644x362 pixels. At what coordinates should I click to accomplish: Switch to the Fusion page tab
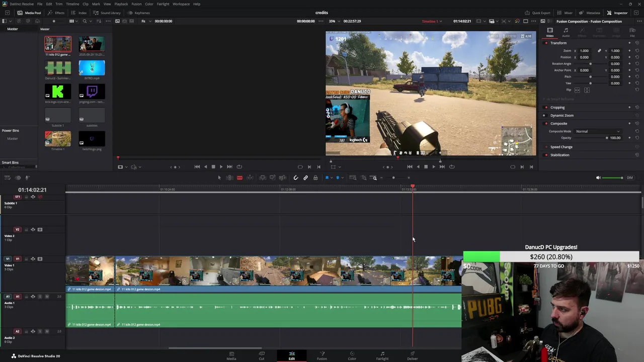pos(322,355)
